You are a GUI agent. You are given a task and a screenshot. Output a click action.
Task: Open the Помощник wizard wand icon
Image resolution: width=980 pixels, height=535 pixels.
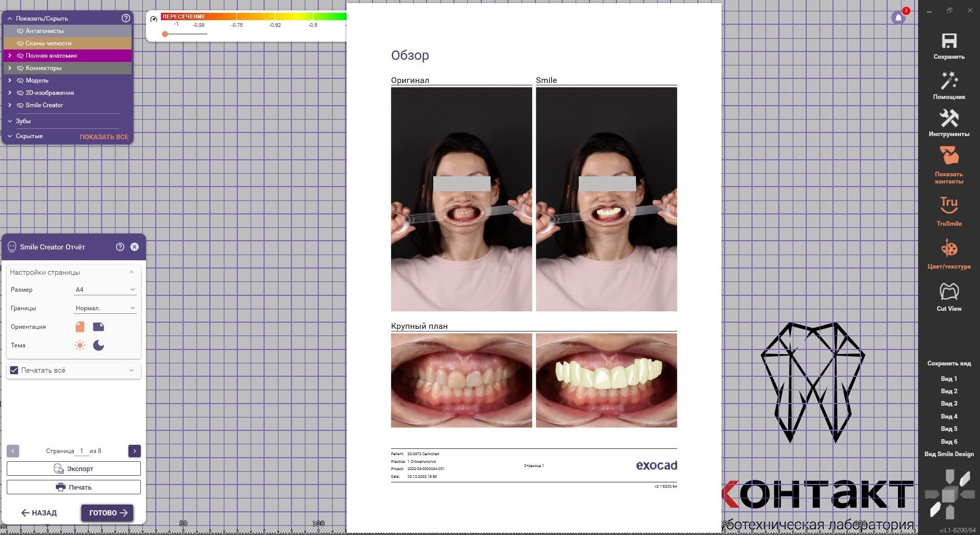tap(949, 81)
